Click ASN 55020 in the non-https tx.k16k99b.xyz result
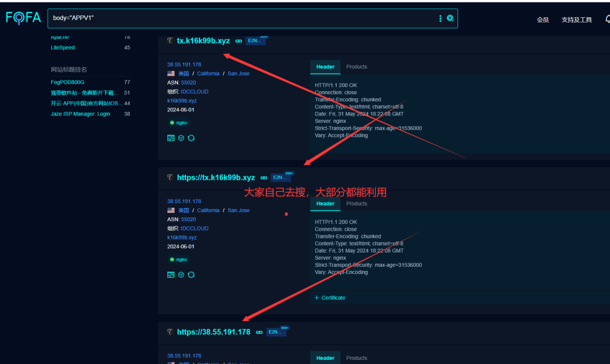Viewport: 610px width, 364px height. click(x=188, y=82)
